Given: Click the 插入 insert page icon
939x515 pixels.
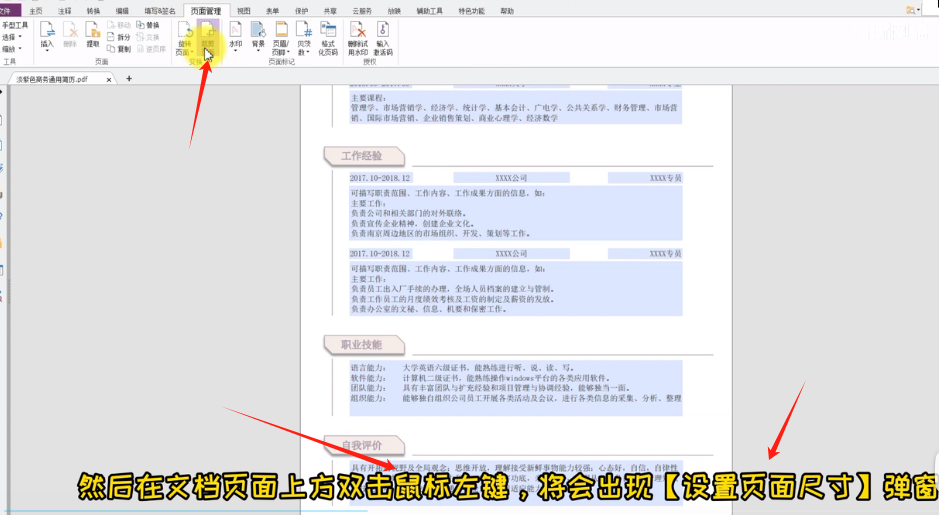Looking at the screenshot, I should 47,34.
